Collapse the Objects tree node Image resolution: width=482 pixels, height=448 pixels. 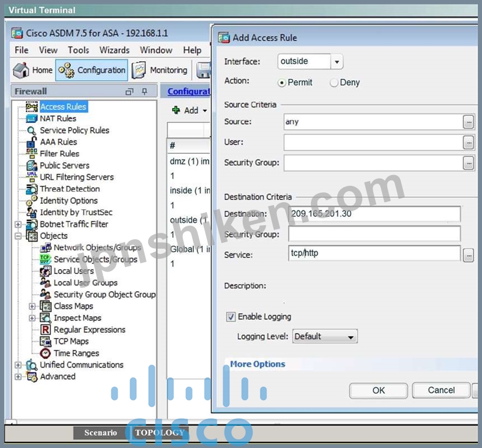tap(18, 236)
